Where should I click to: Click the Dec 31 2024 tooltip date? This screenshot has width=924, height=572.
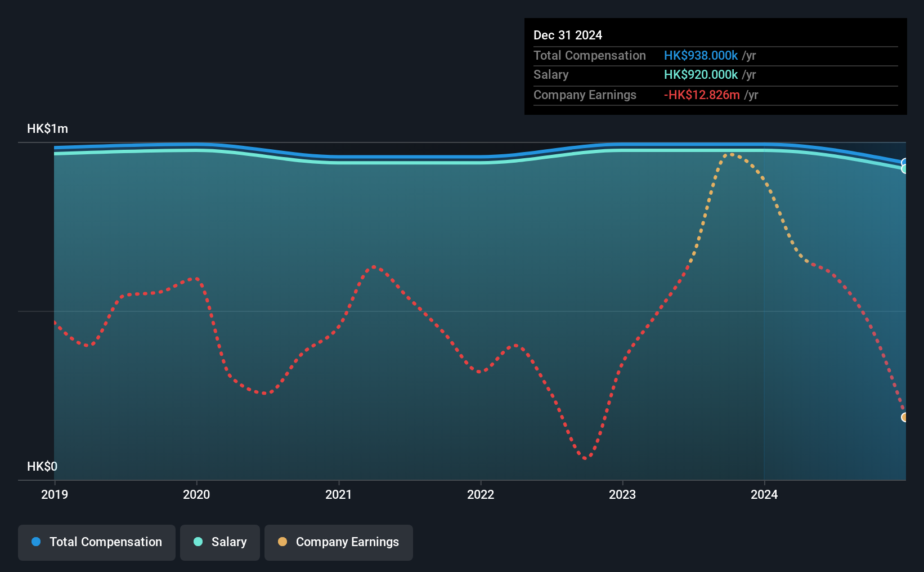[x=568, y=35]
